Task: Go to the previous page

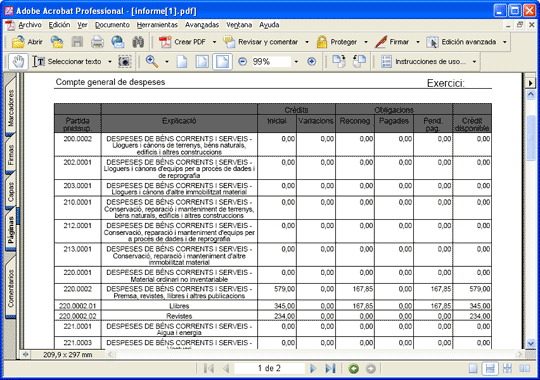Action: (226, 369)
